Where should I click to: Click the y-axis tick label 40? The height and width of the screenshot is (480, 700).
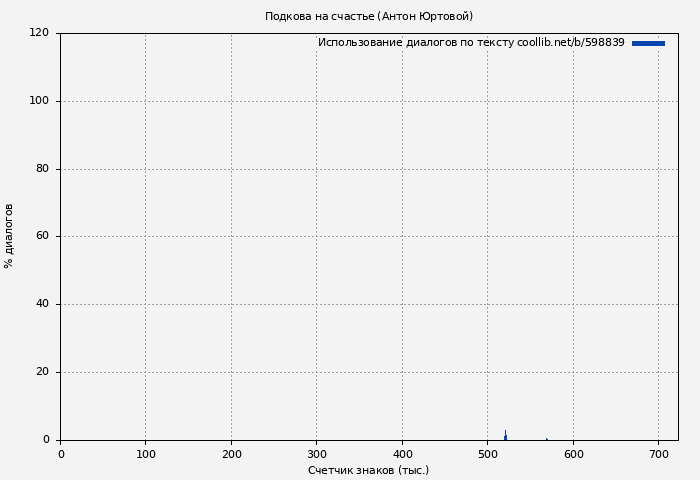click(43, 304)
